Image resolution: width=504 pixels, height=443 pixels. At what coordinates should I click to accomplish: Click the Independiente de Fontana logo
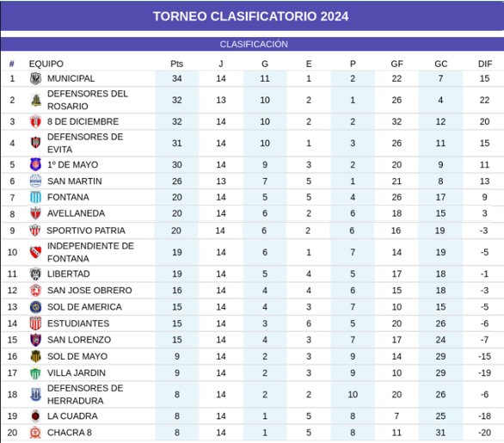click(x=35, y=252)
